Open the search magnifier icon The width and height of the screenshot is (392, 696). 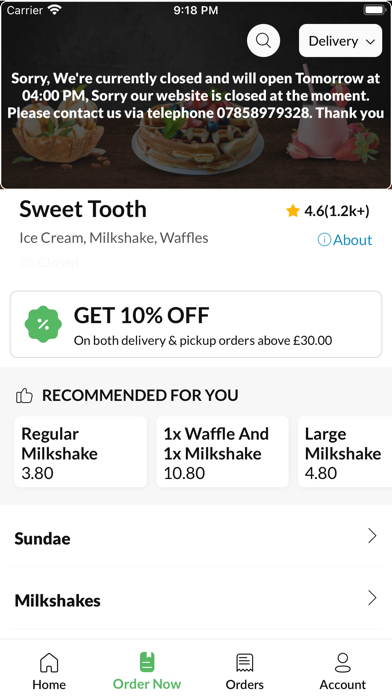pyautogui.click(x=263, y=41)
